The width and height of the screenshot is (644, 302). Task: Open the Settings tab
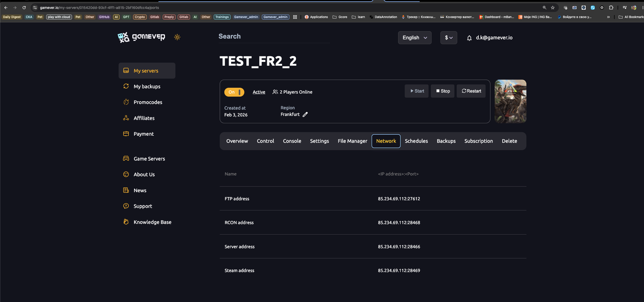[319, 141]
